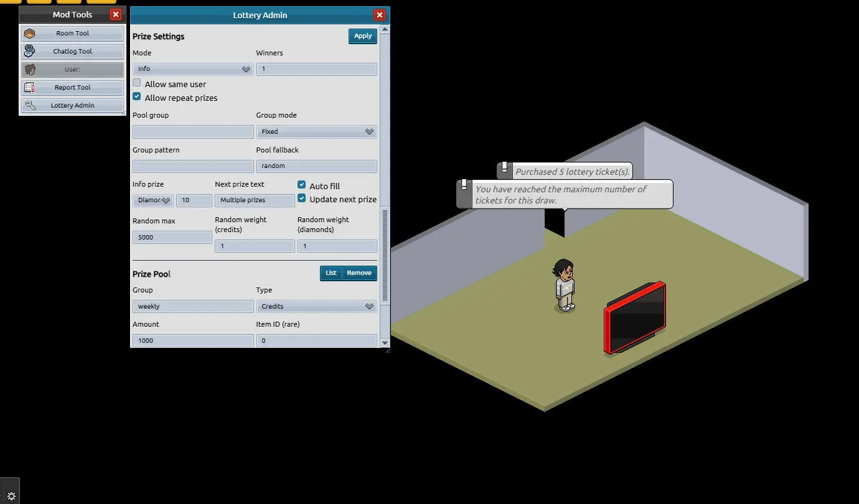Click the Pool group input field
The image size is (859, 504).
(x=193, y=132)
